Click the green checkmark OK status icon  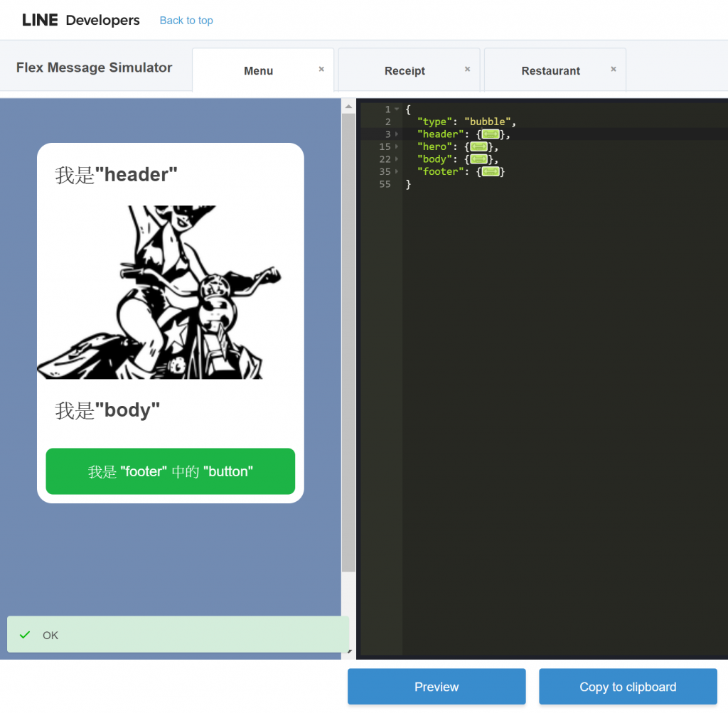pyautogui.click(x=25, y=635)
